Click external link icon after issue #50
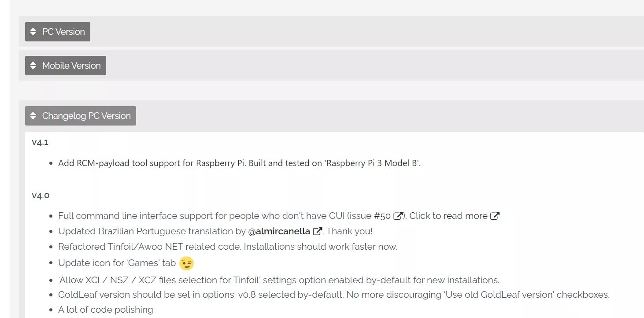Viewport: 644px width, 318px height. click(398, 216)
